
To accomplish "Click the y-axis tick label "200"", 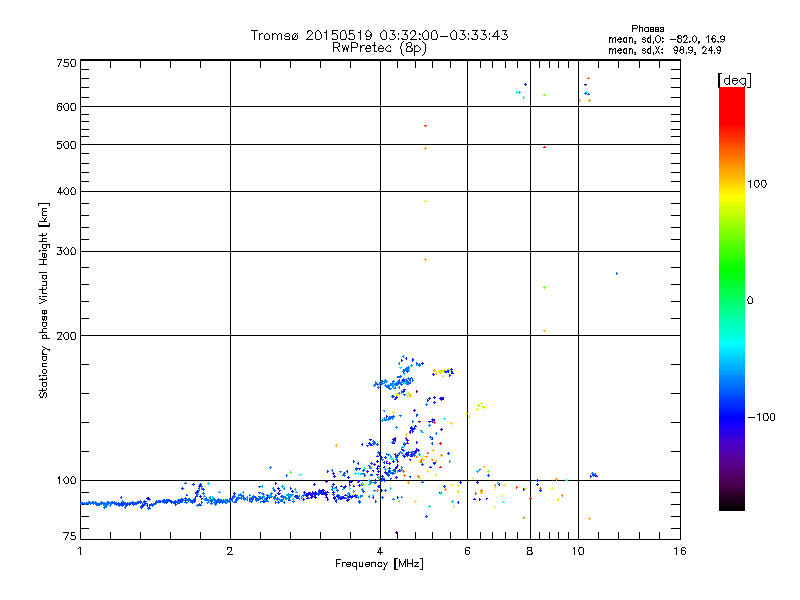I will point(66,336).
